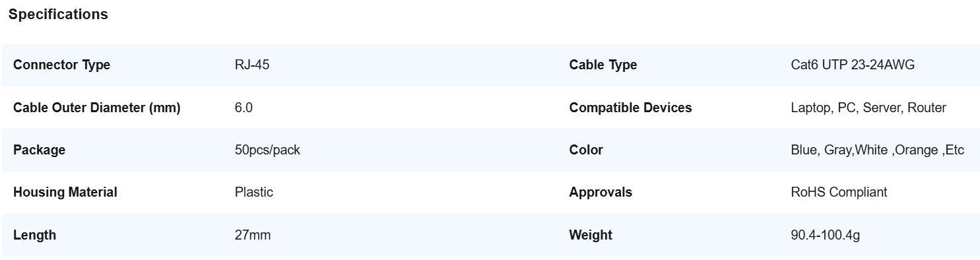This screenshot has height=260, width=980.
Task: Select the Length label
Action: tap(34, 235)
